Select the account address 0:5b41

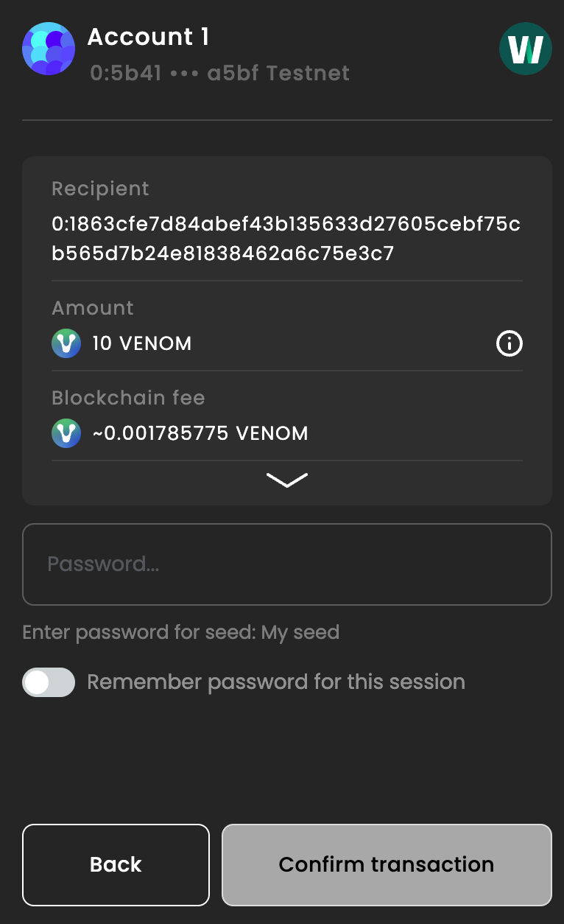tap(120, 73)
